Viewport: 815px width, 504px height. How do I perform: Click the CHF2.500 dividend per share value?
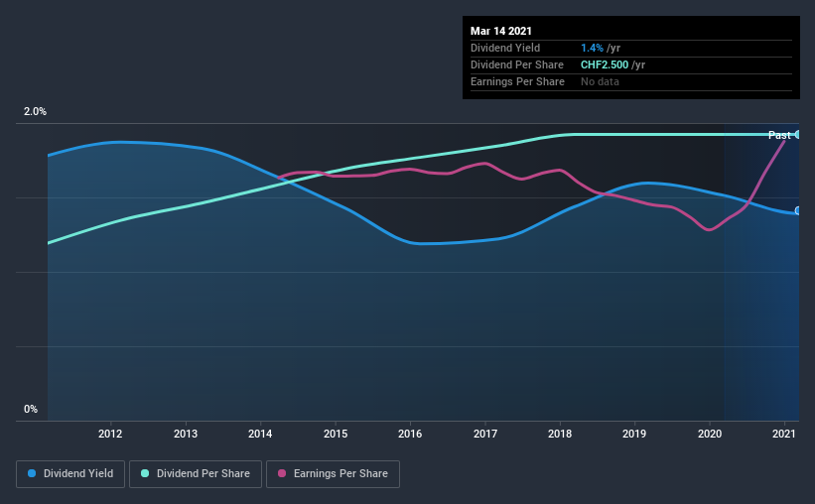pos(605,64)
